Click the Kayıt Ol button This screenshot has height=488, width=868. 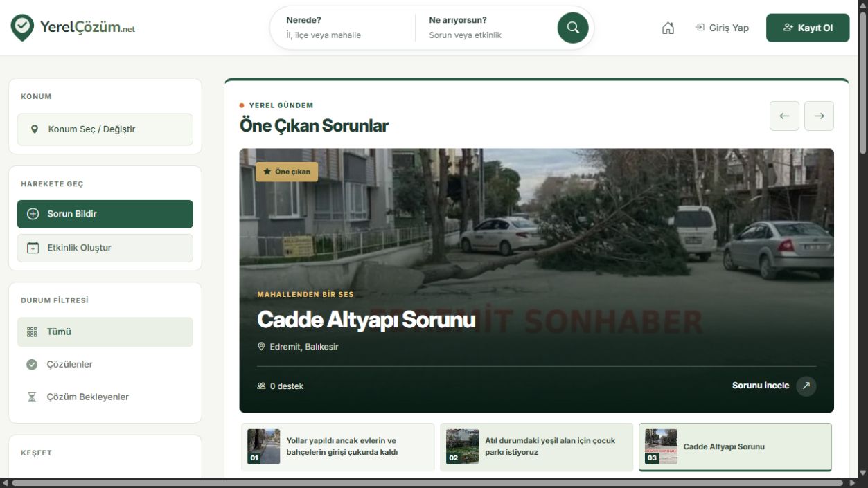[808, 28]
